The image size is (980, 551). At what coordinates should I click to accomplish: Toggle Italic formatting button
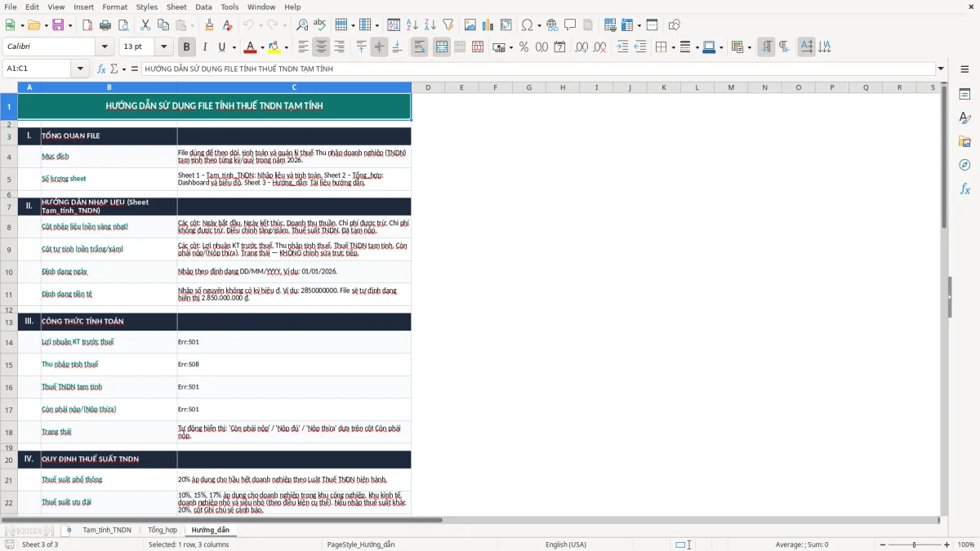(204, 47)
